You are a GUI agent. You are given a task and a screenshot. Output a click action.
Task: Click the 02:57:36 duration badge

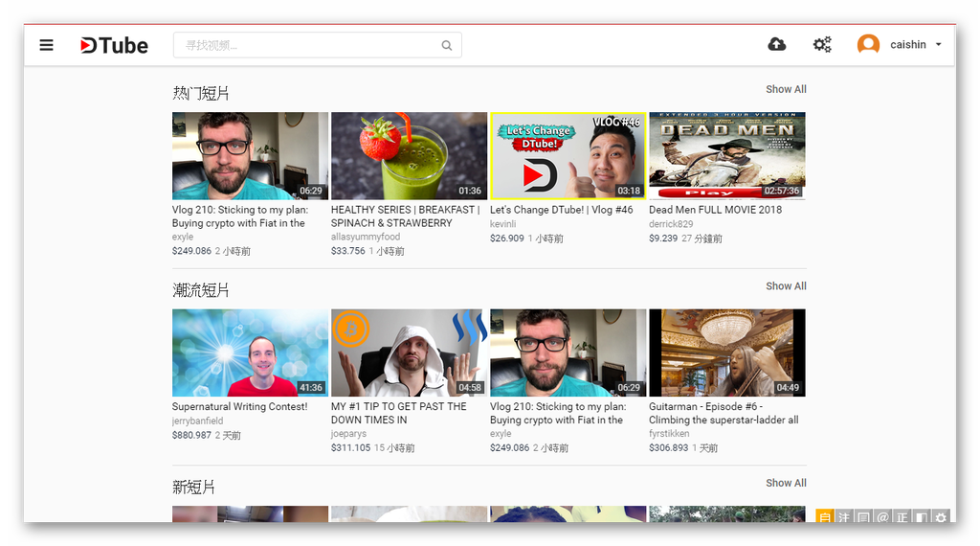(x=781, y=191)
